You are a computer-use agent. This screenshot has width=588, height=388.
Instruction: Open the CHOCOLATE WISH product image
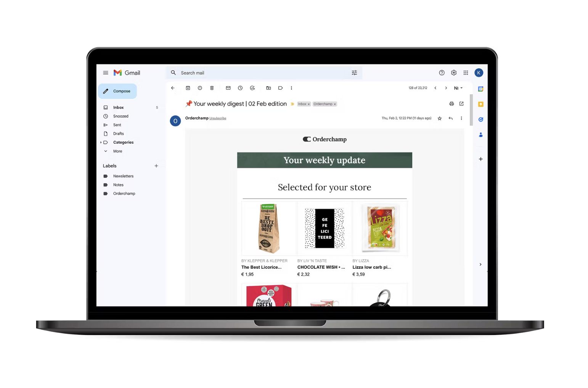point(325,228)
